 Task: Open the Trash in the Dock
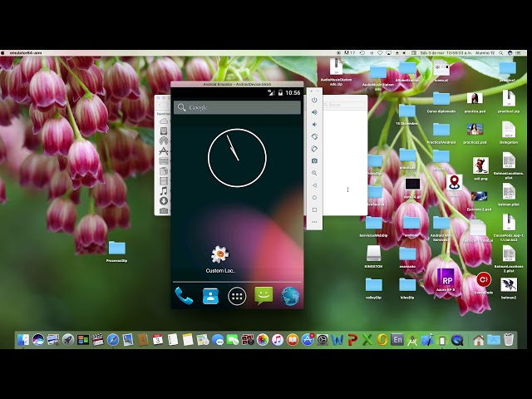coord(509,340)
